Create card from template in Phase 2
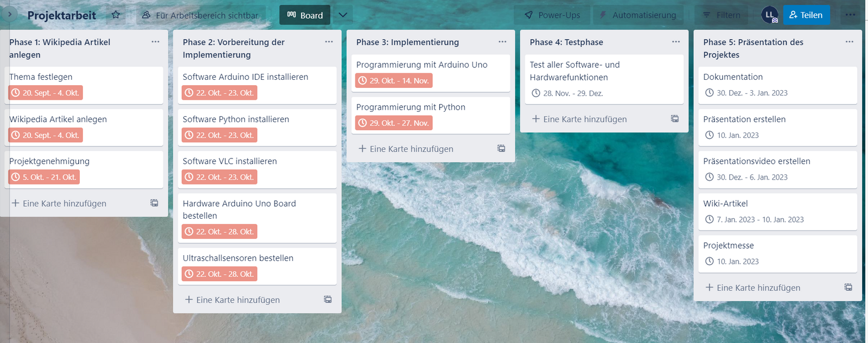This screenshot has height=343, width=868. pos(328,300)
